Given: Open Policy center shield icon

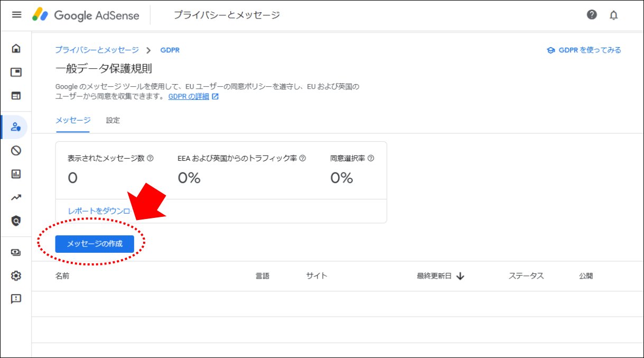Looking at the screenshot, I should click(16, 221).
